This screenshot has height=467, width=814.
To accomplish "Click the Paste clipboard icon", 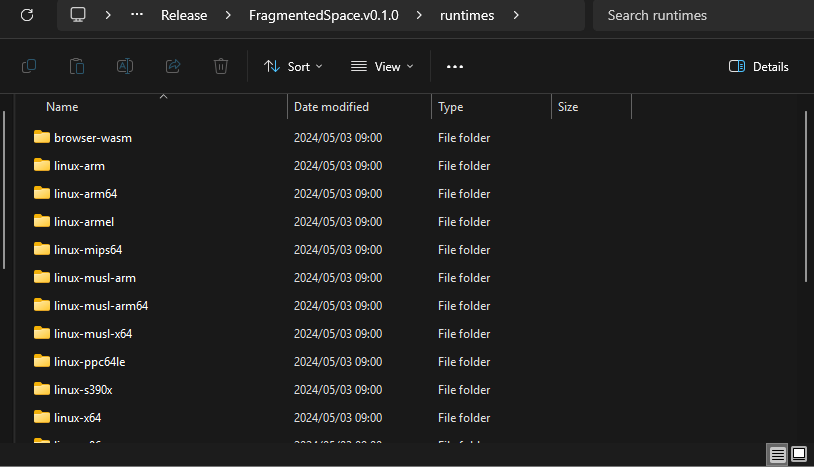I will click(x=77, y=66).
